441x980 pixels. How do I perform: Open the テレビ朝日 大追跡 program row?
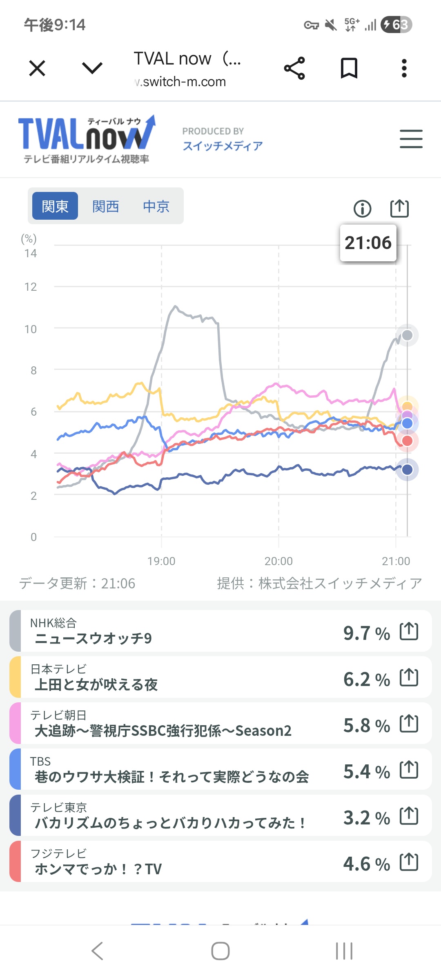[220, 723]
